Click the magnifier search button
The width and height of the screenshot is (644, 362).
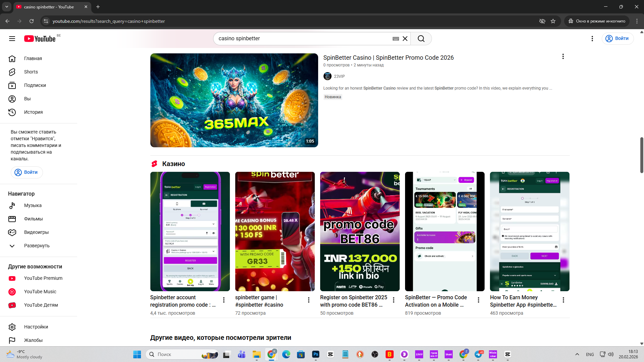click(421, 39)
